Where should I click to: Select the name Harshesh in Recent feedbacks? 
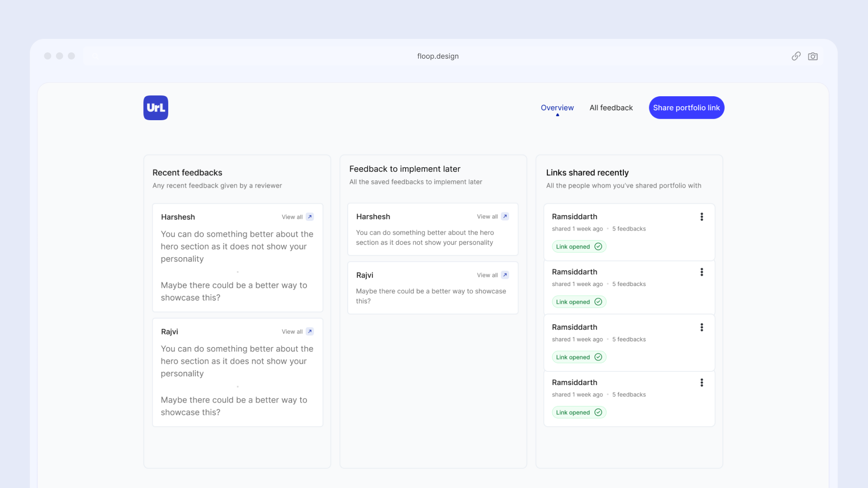click(178, 217)
